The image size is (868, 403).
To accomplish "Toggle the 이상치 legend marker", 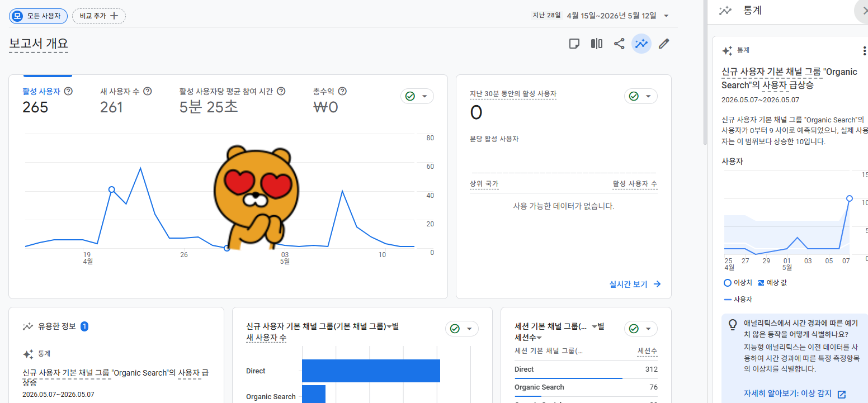I will [x=728, y=283].
